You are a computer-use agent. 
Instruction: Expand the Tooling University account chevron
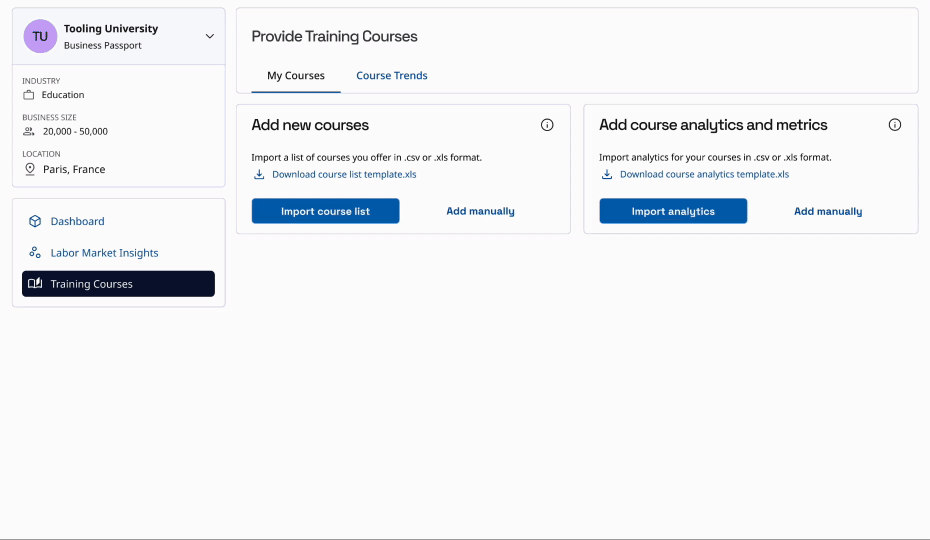point(209,36)
